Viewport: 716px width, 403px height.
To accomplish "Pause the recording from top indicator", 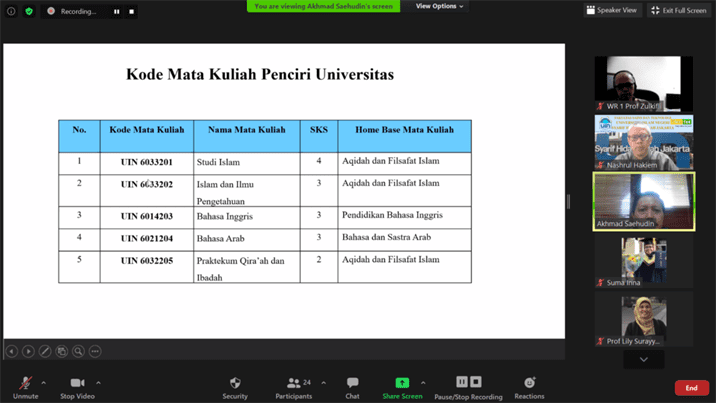I will [116, 12].
